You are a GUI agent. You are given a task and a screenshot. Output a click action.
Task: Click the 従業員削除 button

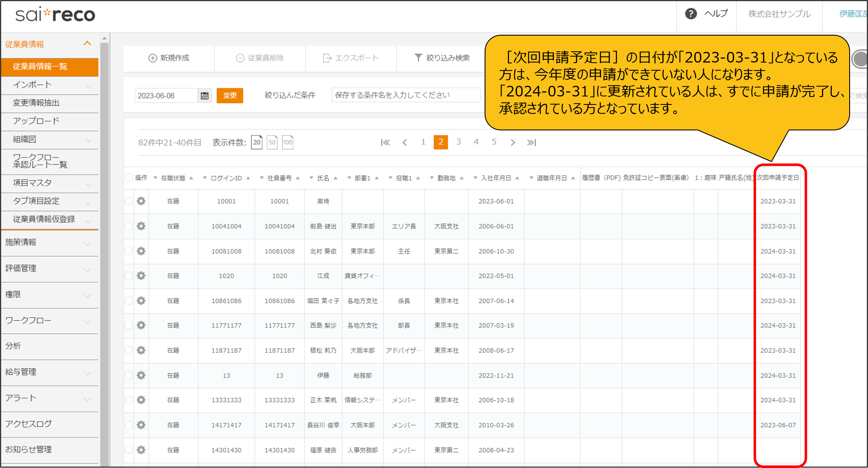click(x=260, y=58)
